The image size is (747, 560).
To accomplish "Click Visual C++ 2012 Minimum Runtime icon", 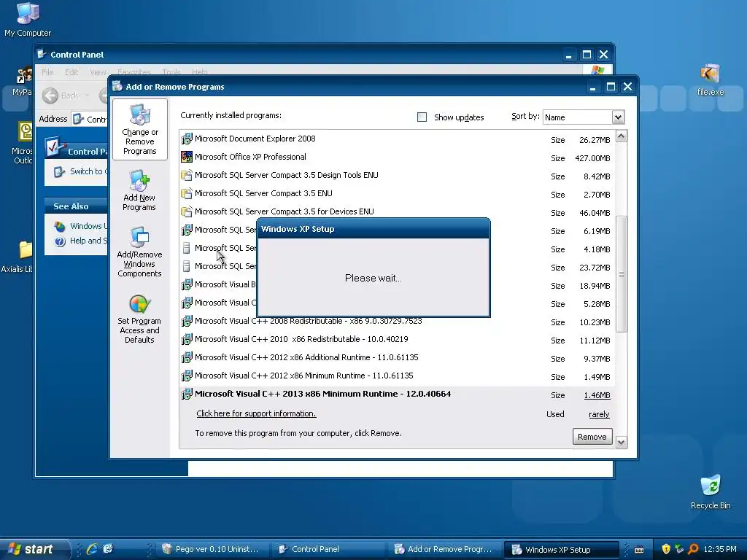I will tap(187, 376).
